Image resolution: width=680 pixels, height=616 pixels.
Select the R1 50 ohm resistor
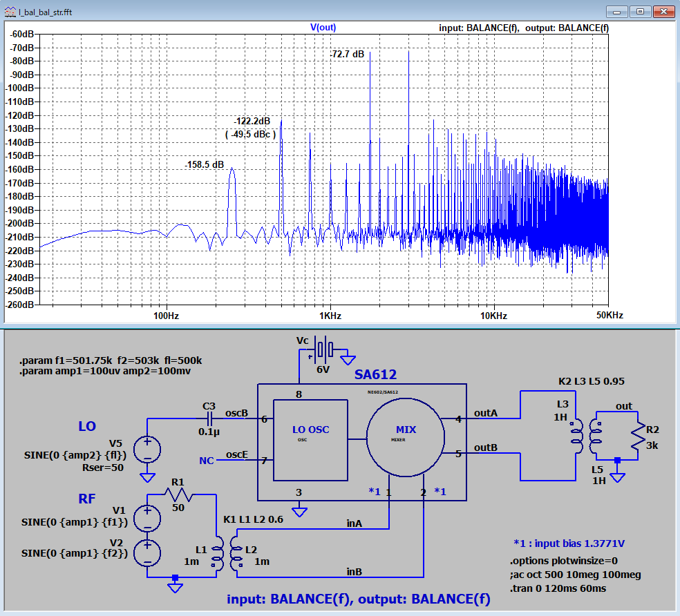pos(179,494)
